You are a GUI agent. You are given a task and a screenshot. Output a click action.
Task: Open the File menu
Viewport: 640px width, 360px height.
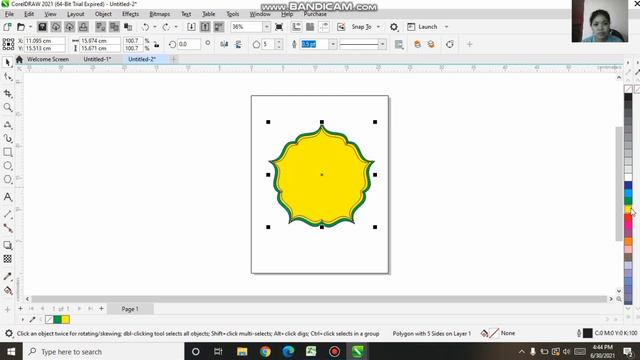point(9,14)
